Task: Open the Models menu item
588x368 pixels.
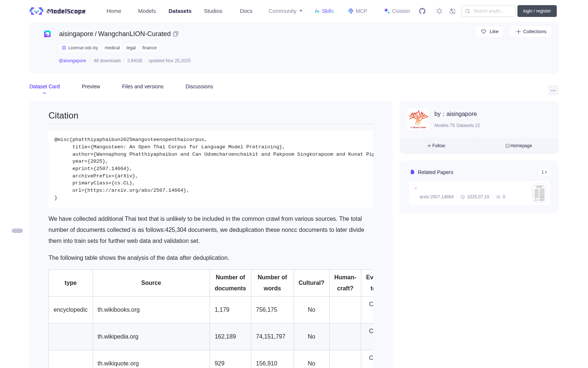Action: tap(147, 11)
